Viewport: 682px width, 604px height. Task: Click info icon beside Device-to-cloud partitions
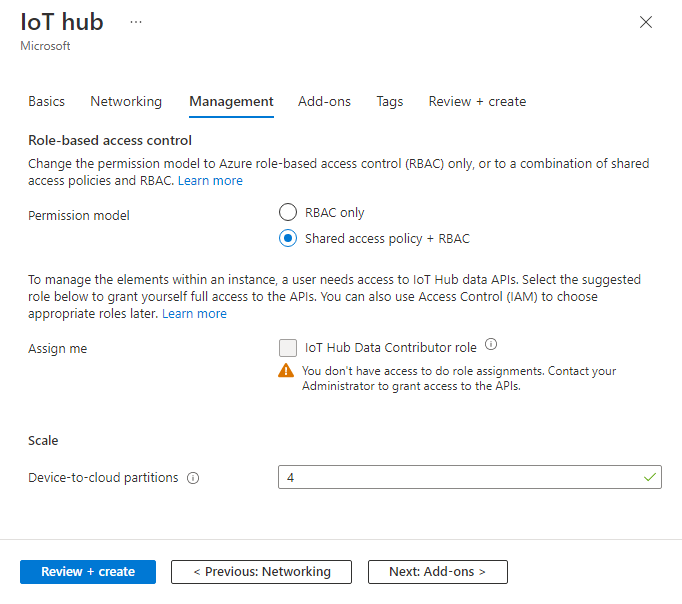tap(193, 478)
